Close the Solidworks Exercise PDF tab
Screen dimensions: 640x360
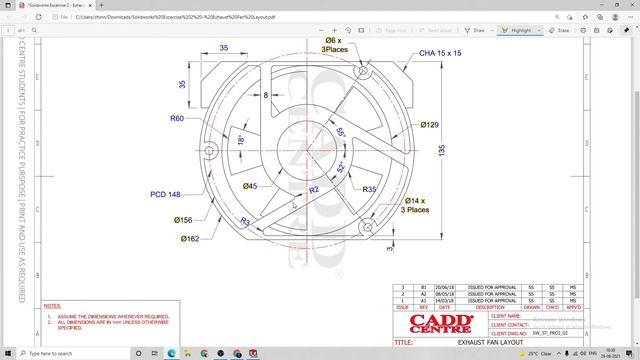[90, 5]
